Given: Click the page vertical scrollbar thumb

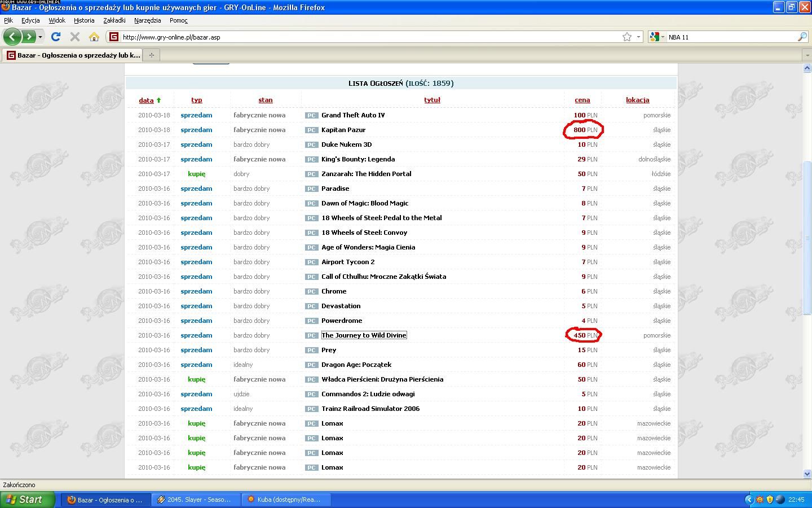Looking at the screenshot, I should (x=806, y=238).
